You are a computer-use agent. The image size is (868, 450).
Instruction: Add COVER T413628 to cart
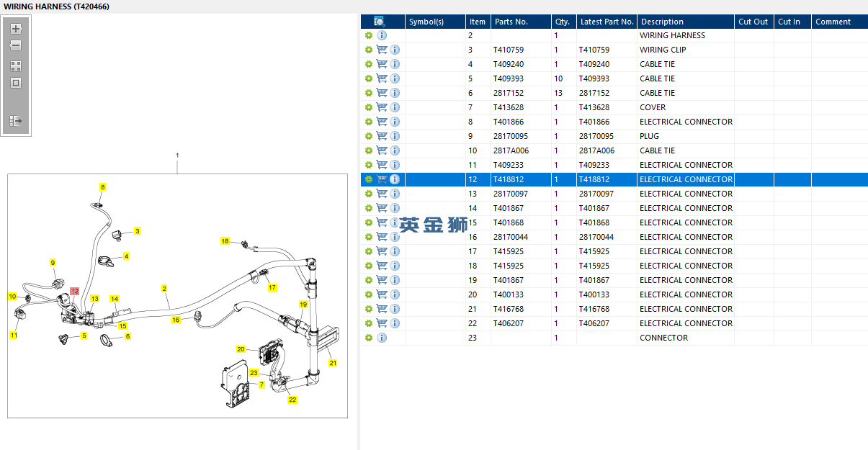click(x=382, y=107)
